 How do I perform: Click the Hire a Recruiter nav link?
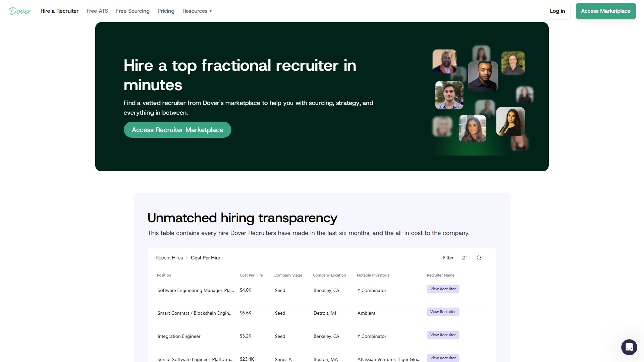click(59, 11)
